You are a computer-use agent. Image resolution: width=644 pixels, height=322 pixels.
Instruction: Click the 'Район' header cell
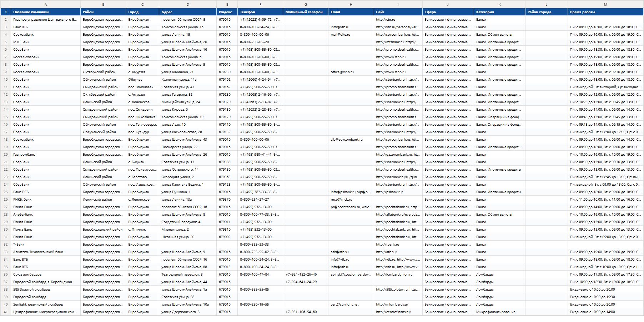[103, 12]
